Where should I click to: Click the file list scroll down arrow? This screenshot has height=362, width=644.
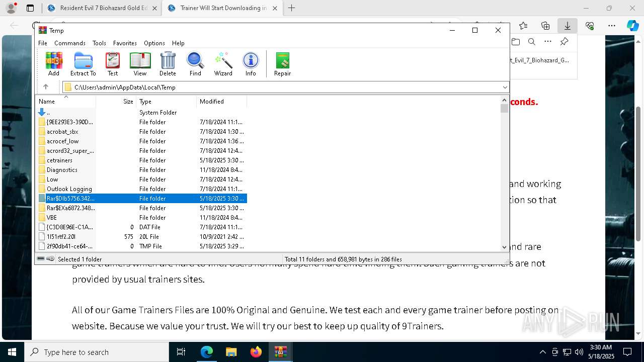click(x=505, y=247)
